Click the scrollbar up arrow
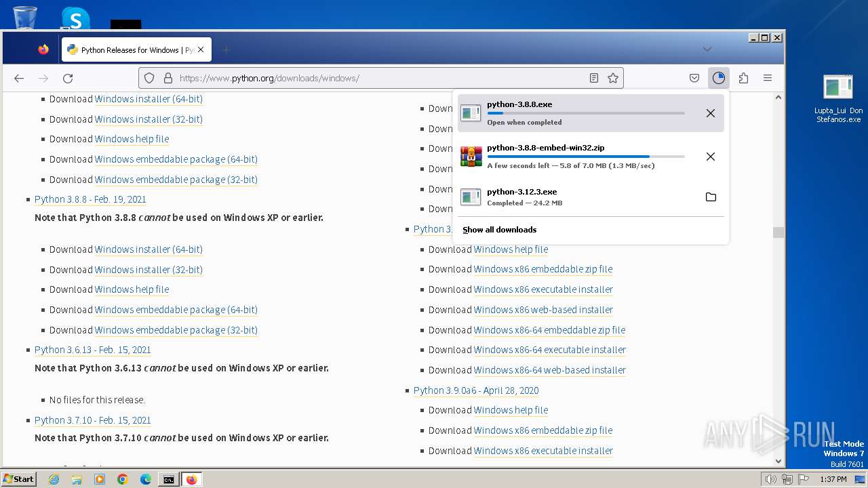 (778, 98)
